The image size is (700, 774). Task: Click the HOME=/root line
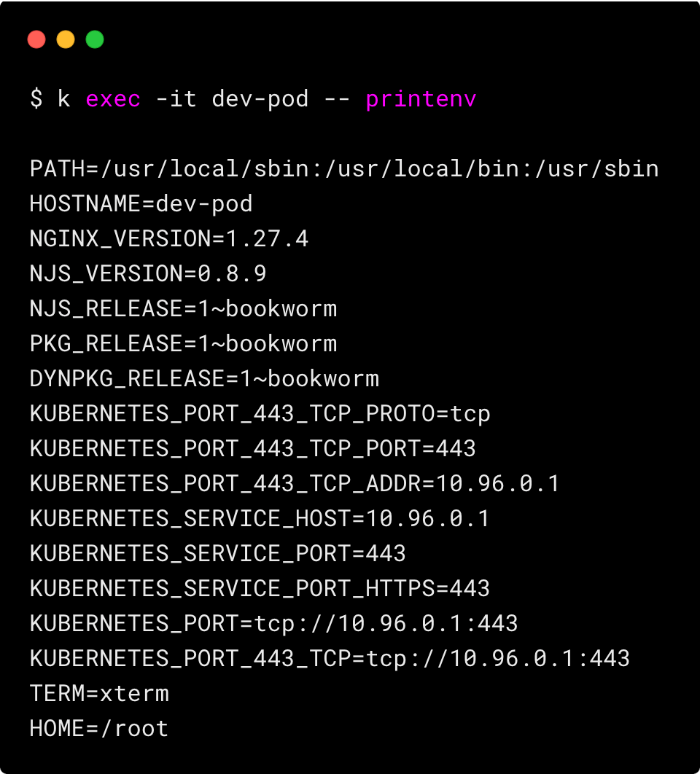pos(99,729)
